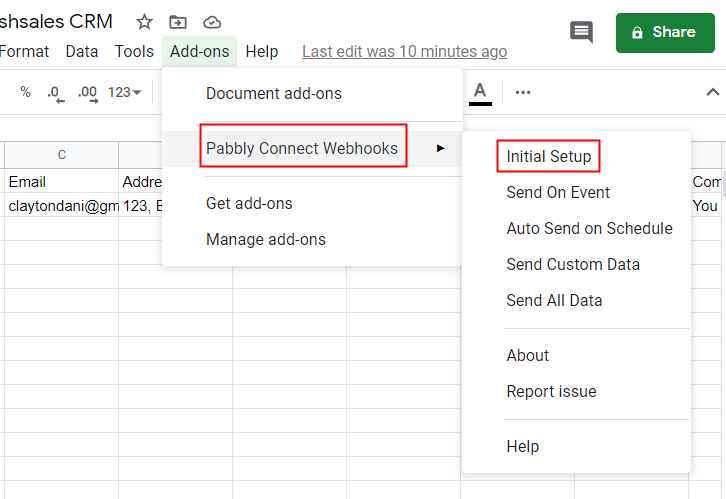Click the decrease decimal places icon

point(56,93)
